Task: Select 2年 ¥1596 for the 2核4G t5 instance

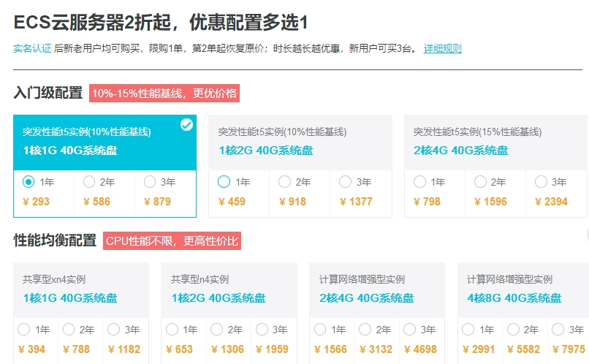Action: [x=480, y=182]
